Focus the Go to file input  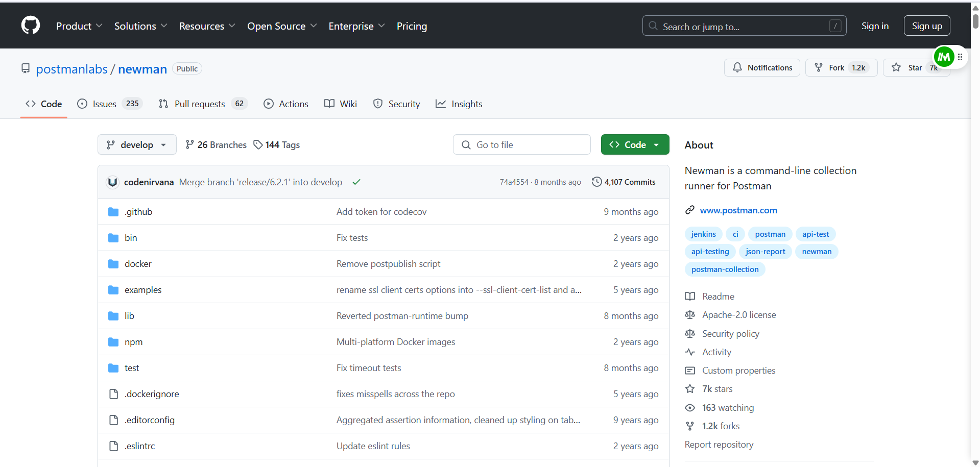tap(521, 144)
